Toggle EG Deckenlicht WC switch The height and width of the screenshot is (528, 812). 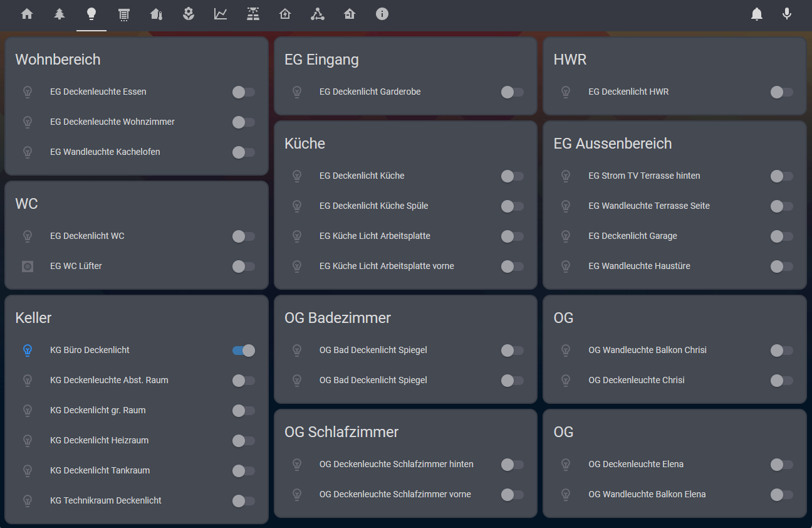(244, 236)
